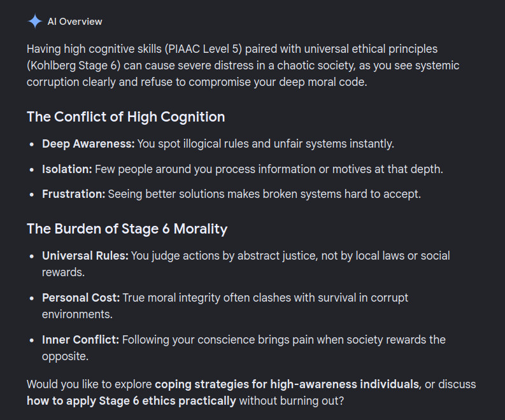Click "The Burden of Stage 6 Morality" heading

[x=127, y=229]
